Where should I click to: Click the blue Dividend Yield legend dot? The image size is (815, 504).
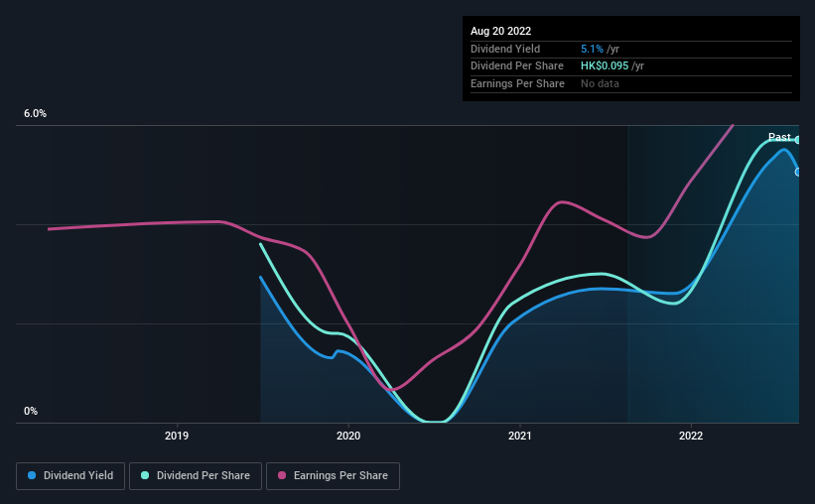click(32, 475)
